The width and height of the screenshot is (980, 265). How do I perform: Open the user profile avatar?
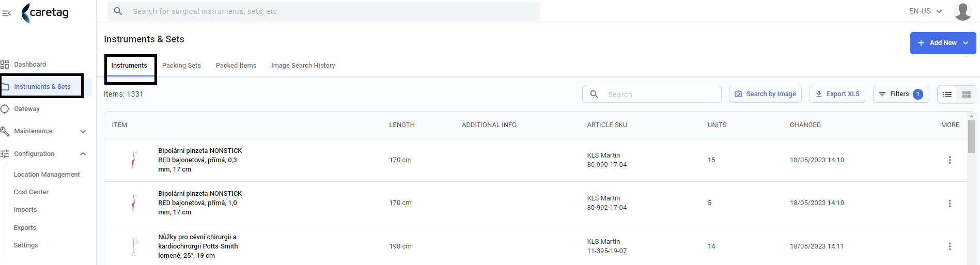coord(963,11)
